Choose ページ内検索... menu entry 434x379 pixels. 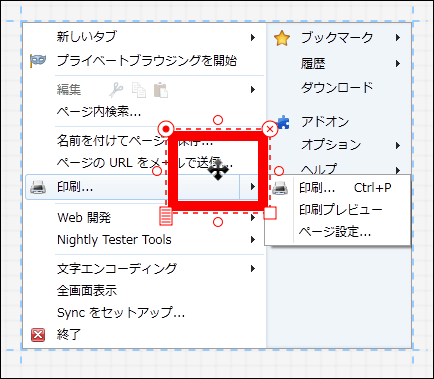point(99,112)
